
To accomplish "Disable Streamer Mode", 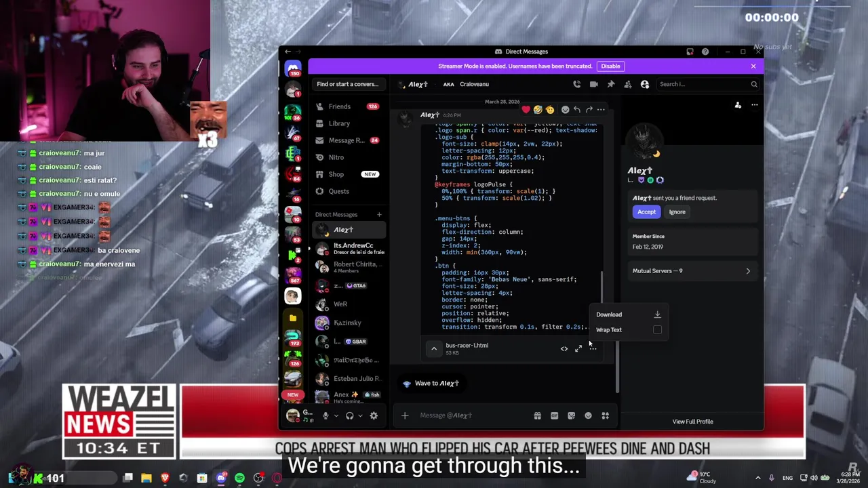I will [610, 66].
